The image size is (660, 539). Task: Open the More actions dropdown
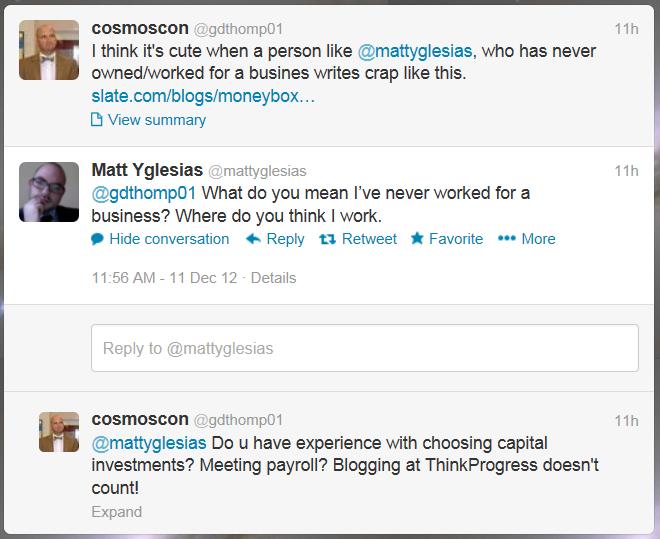click(538, 239)
